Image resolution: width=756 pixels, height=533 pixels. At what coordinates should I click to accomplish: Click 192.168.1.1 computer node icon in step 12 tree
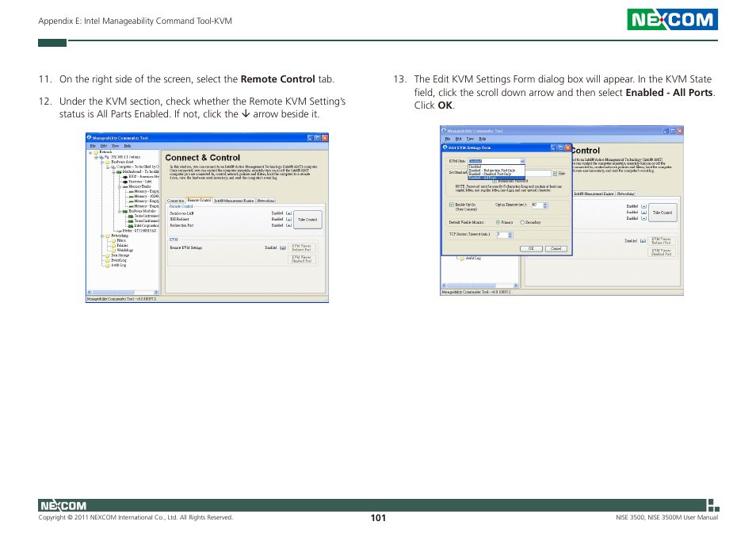(101, 157)
